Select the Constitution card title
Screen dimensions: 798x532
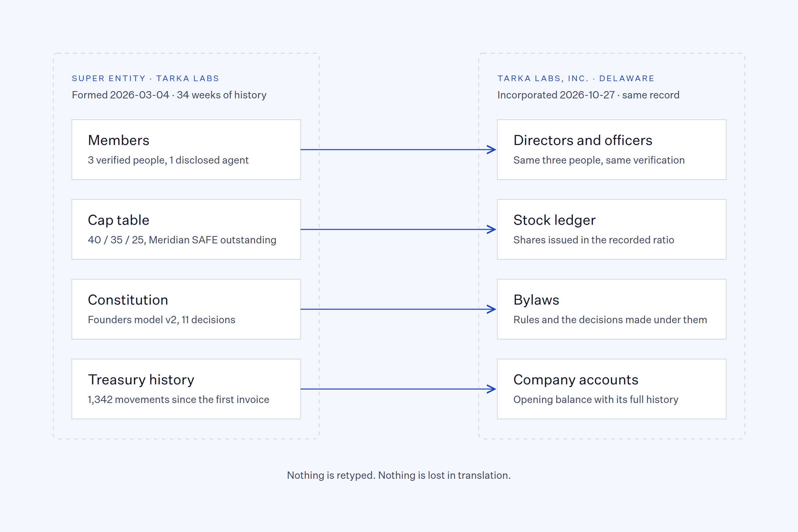point(128,300)
